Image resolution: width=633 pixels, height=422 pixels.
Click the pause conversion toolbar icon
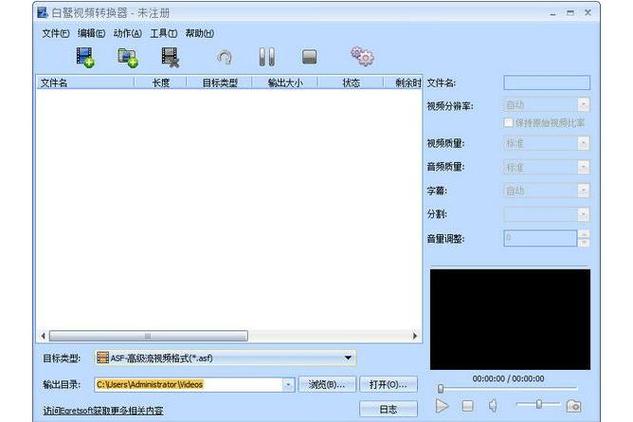(x=267, y=57)
